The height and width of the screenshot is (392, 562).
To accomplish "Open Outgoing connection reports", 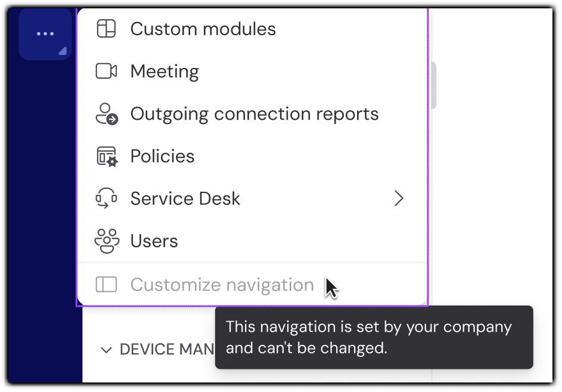I will coord(254,114).
